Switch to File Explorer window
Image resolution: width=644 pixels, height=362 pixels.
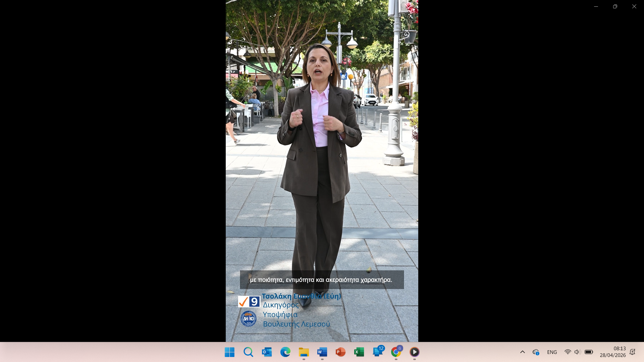coord(304,352)
